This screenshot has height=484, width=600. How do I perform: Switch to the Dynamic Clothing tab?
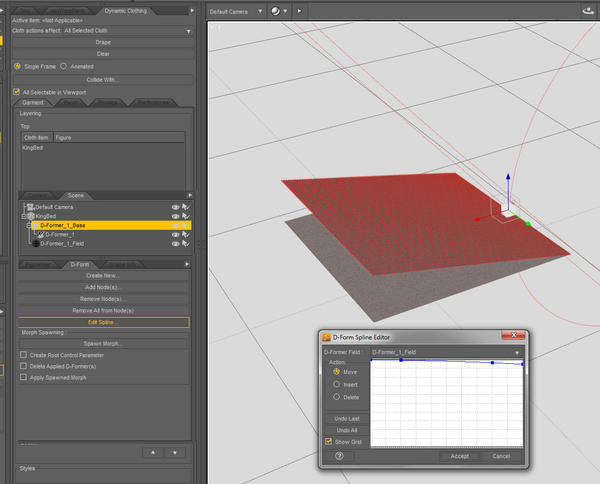pyautogui.click(x=126, y=11)
